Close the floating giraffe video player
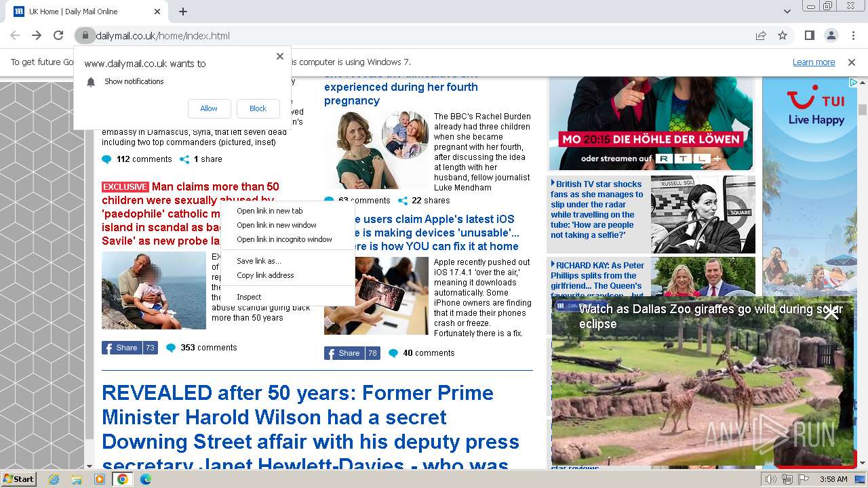This screenshot has width=868, height=488. point(831,312)
